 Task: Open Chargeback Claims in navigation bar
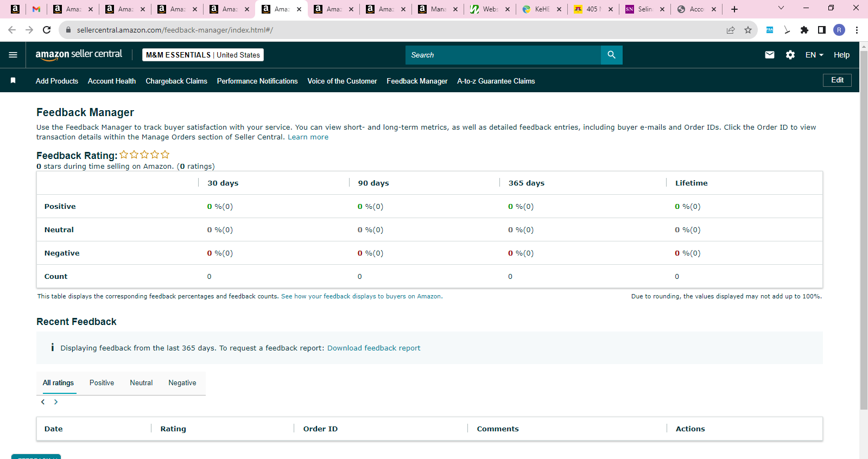(x=176, y=81)
